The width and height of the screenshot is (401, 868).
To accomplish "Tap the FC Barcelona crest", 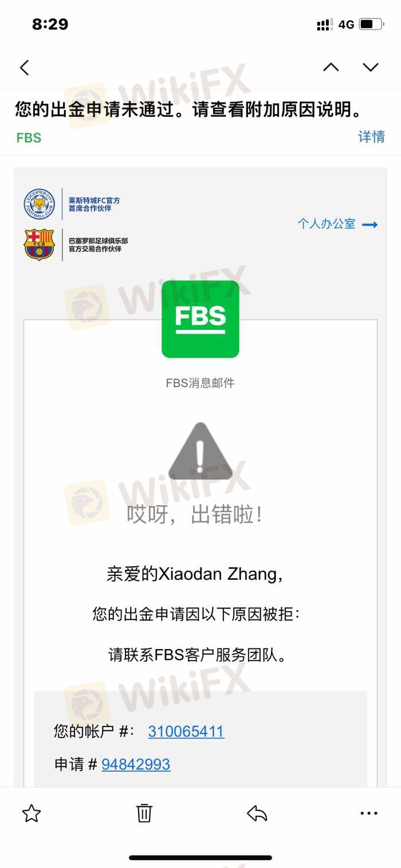I will pos(39,245).
